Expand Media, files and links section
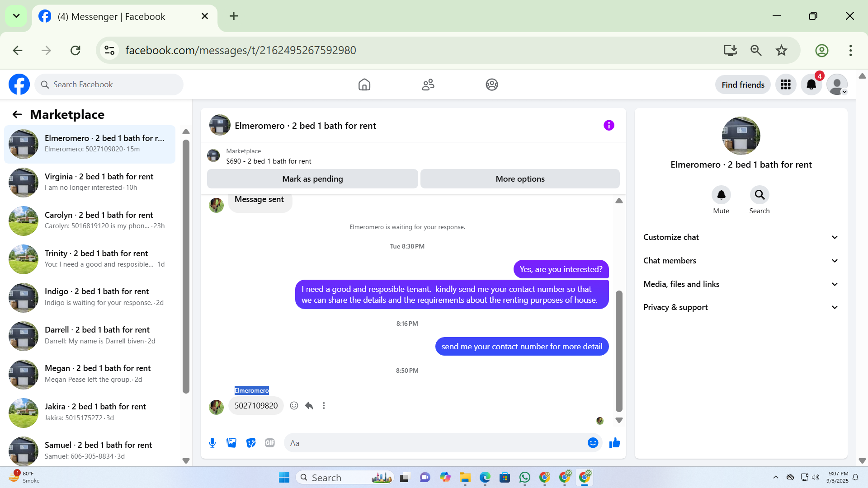 (741, 284)
